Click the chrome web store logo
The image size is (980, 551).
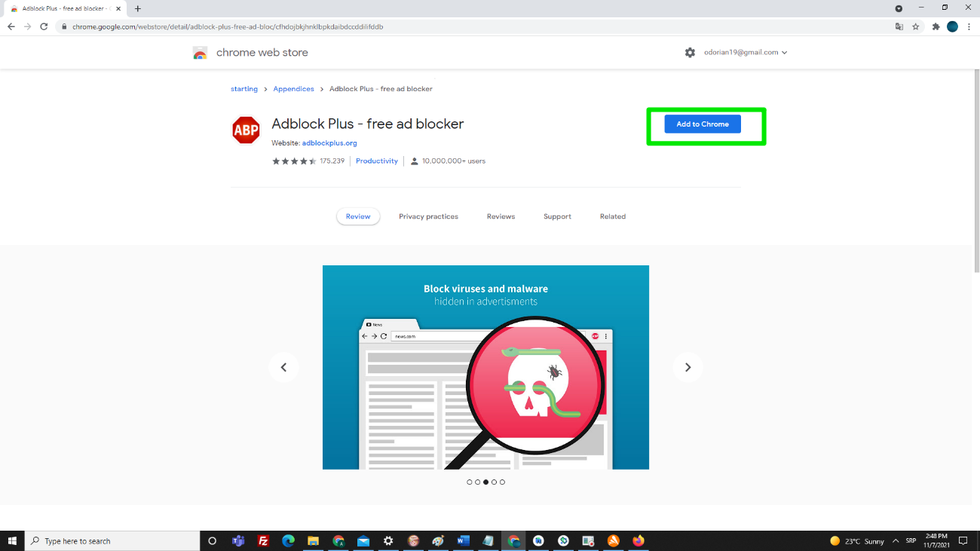[200, 53]
